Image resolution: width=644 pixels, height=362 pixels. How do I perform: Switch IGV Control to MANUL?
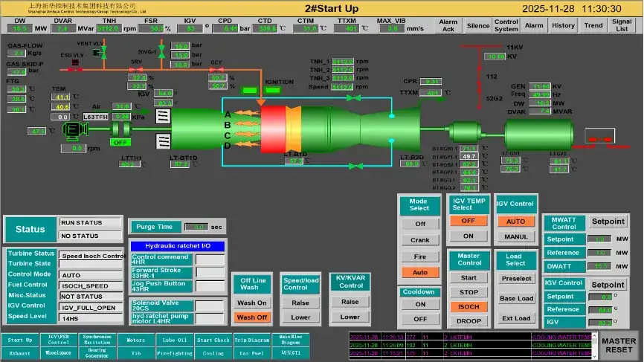(x=515, y=237)
